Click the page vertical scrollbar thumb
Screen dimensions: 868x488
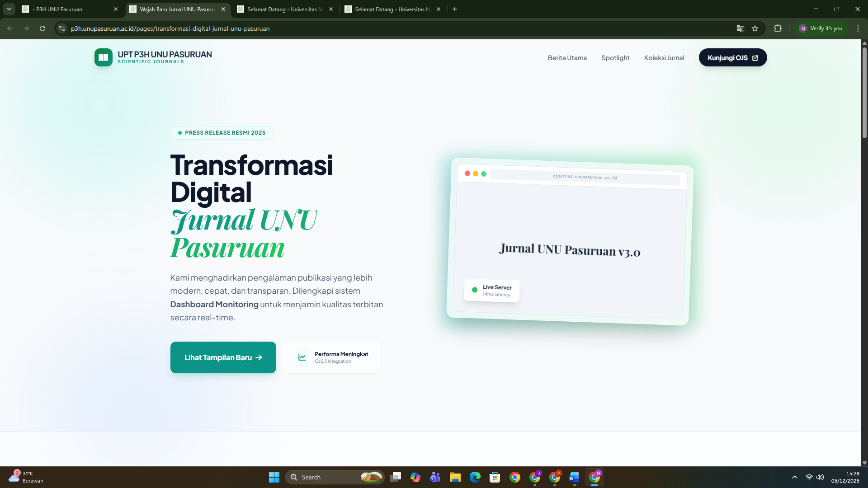pyautogui.click(x=864, y=93)
